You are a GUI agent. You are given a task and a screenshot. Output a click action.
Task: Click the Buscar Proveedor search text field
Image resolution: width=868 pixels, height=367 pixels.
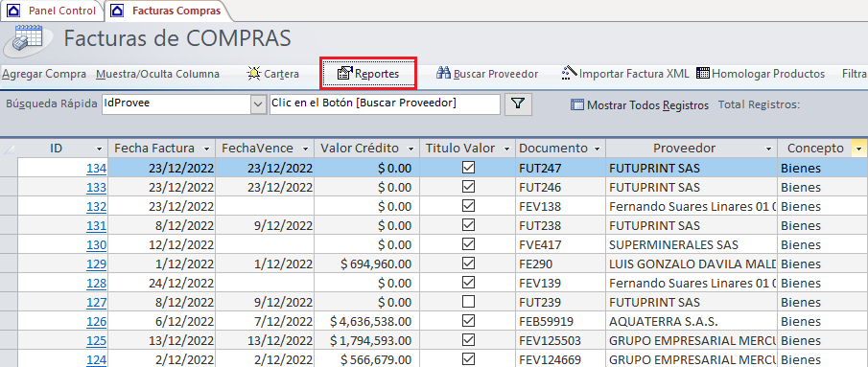coord(385,103)
